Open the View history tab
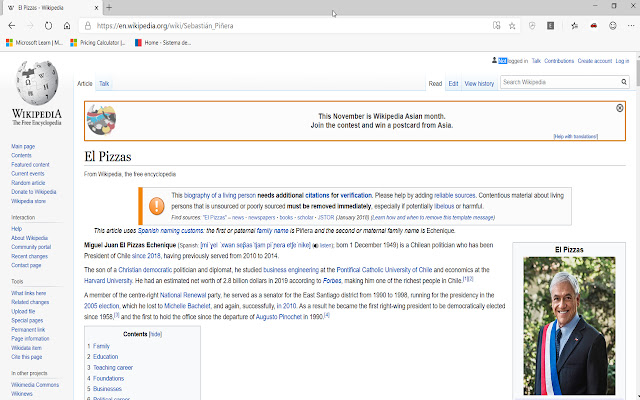Viewport: 640px width, 400px height. tap(479, 84)
